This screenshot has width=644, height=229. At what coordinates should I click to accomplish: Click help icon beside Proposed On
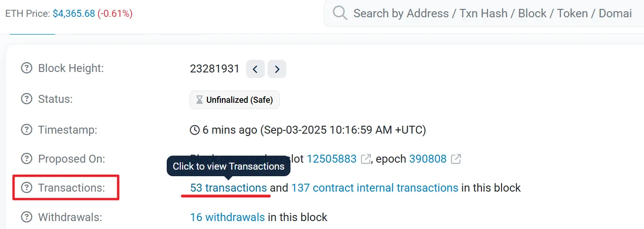(x=27, y=159)
